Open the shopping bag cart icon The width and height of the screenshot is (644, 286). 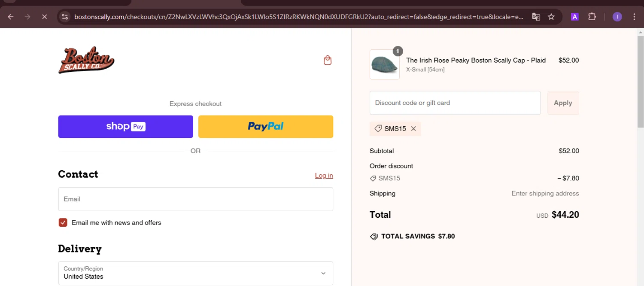point(328,60)
